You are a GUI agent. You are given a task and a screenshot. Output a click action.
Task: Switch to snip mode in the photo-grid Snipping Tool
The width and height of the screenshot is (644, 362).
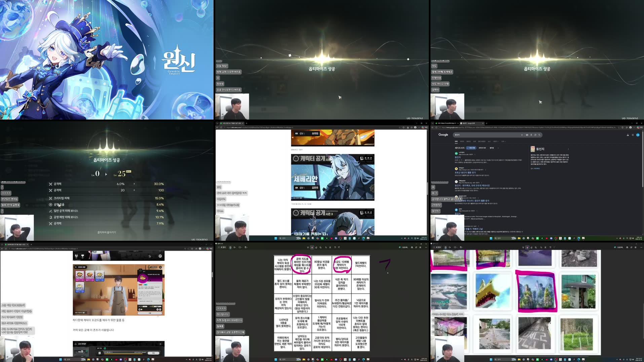tap(446, 248)
